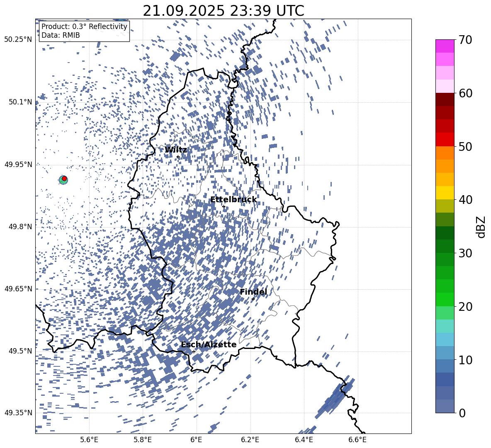Click the dBZ colorbar axis label
This screenshot has height=448, width=491.
pos(481,227)
